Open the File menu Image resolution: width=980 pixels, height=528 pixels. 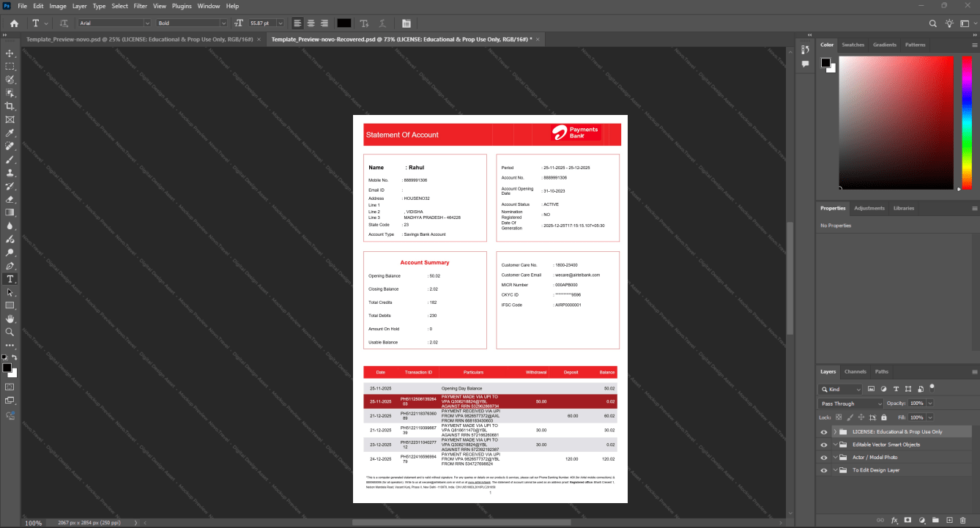point(22,6)
